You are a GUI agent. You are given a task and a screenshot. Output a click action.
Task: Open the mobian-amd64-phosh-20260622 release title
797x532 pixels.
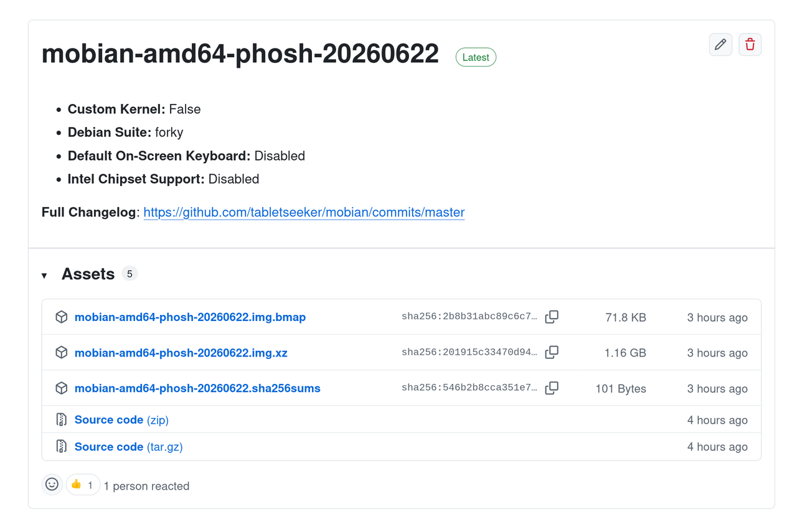point(240,54)
